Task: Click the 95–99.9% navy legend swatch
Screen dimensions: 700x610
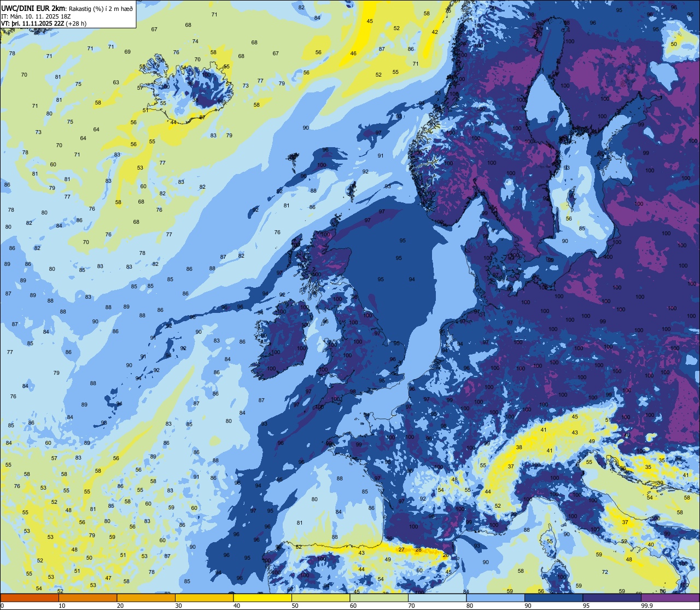Action: coord(612,597)
